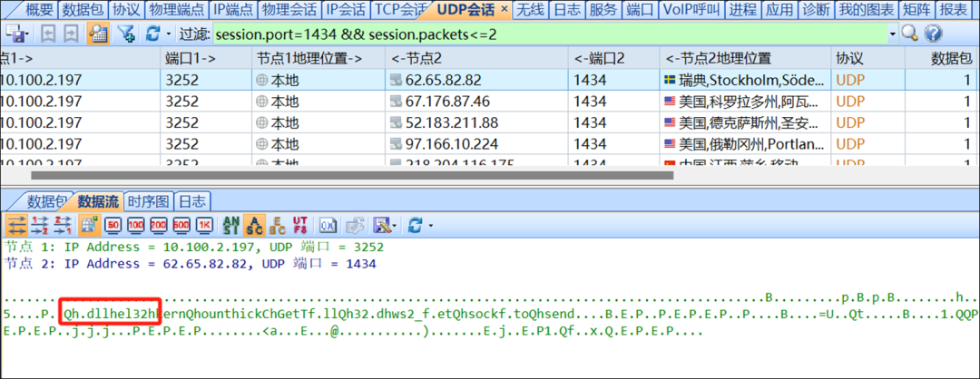Open the VoIP呼叫 tab
Viewport: 980px width, 379px height.
click(x=691, y=9)
